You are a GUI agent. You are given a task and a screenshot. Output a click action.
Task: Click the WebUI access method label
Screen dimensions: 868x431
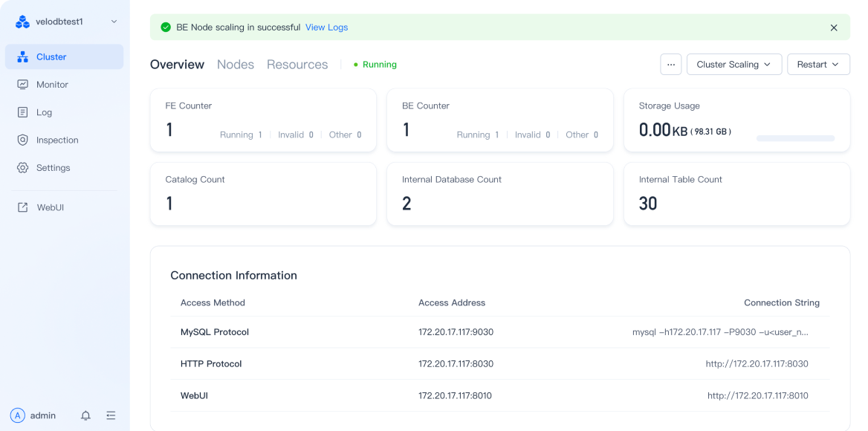point(194,395)
